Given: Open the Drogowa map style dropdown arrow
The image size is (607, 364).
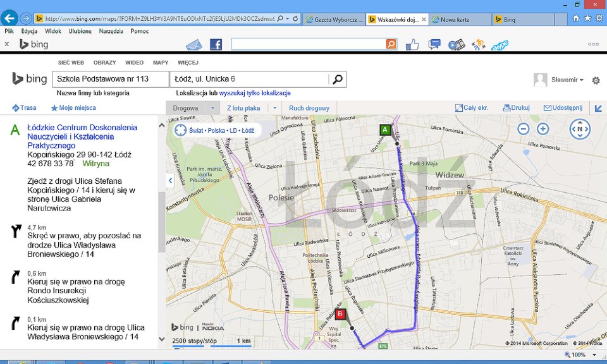Looking at the screenshot, I should click(212, 108).
